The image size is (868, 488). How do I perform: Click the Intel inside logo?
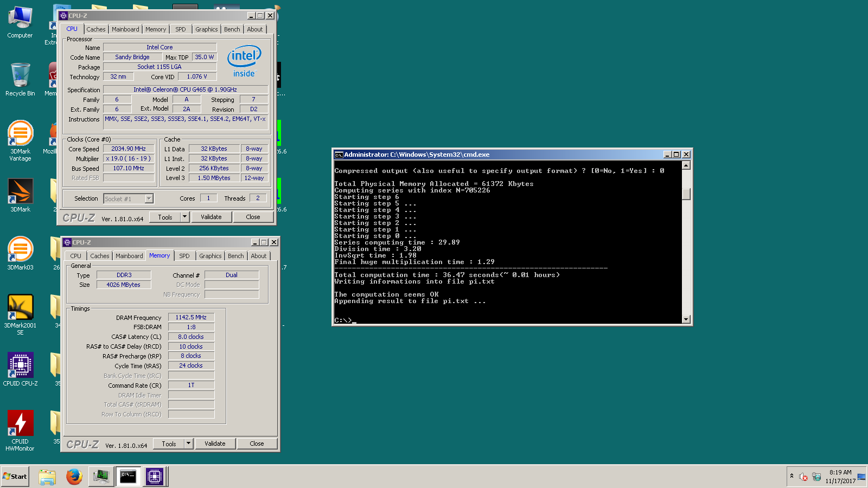[244, 61]
